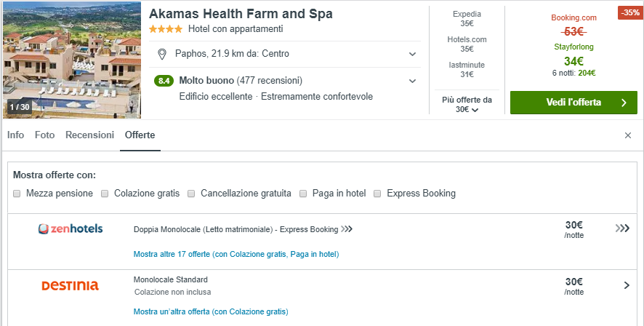Check the Cancellazione gratuita option
Screen dimensions: 644x326
click(x=192, y=194)
